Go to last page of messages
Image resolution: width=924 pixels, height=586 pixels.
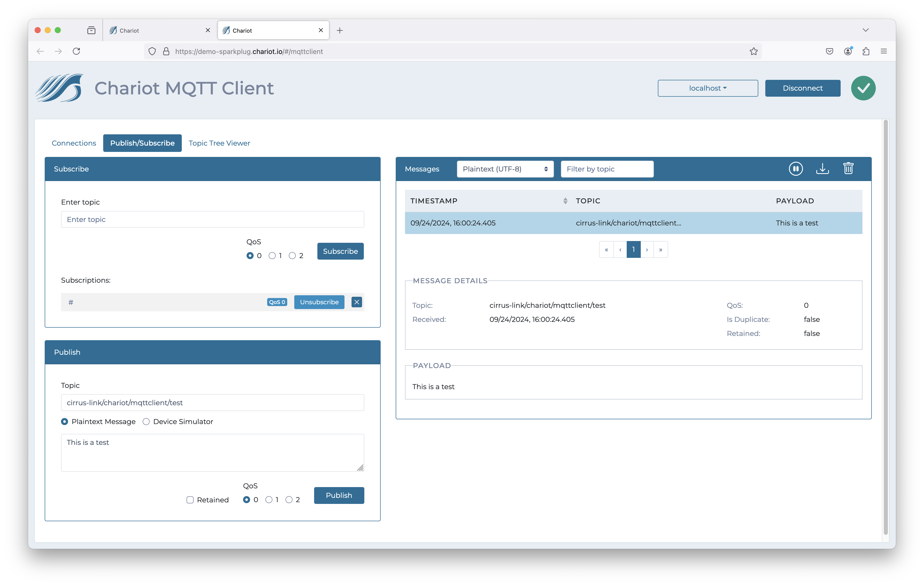pos(661,250)
